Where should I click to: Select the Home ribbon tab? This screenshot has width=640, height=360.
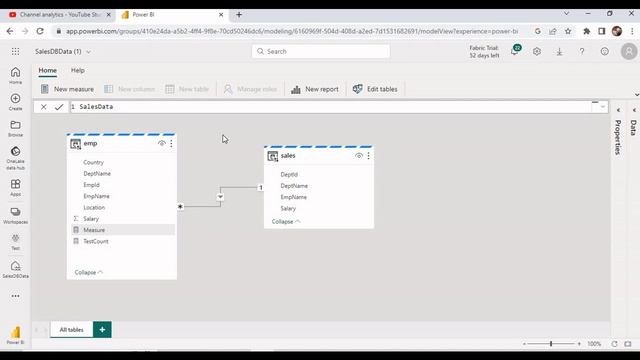[48, 70]
